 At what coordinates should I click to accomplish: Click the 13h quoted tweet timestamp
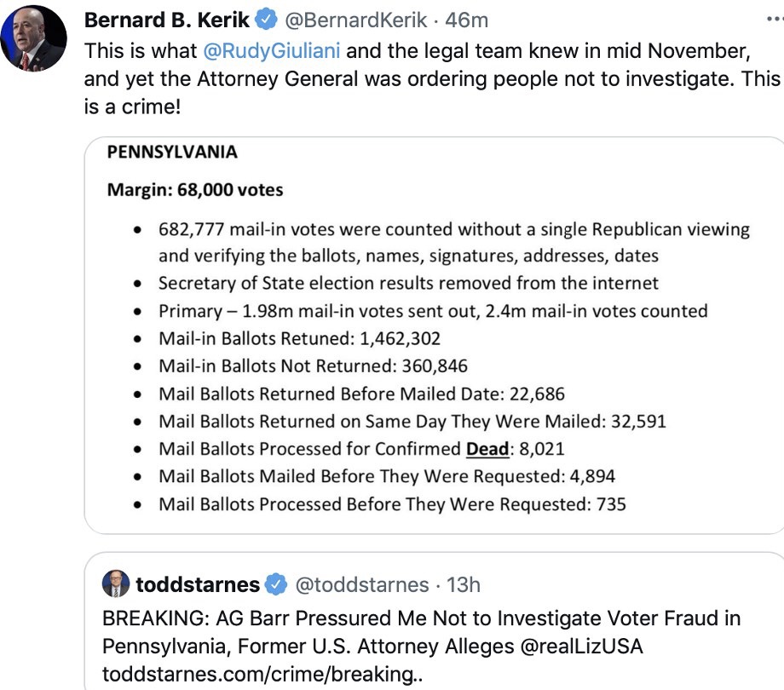(464, 585)
